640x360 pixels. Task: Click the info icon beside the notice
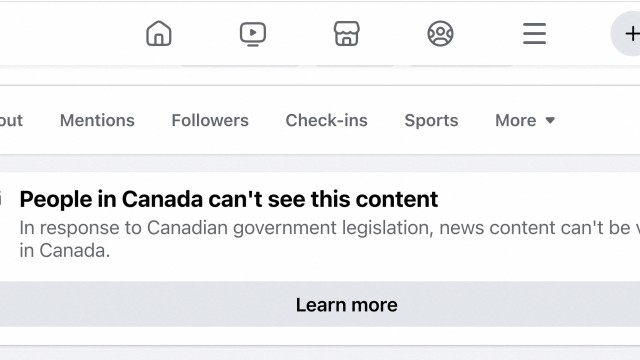(x=1, y=199)
